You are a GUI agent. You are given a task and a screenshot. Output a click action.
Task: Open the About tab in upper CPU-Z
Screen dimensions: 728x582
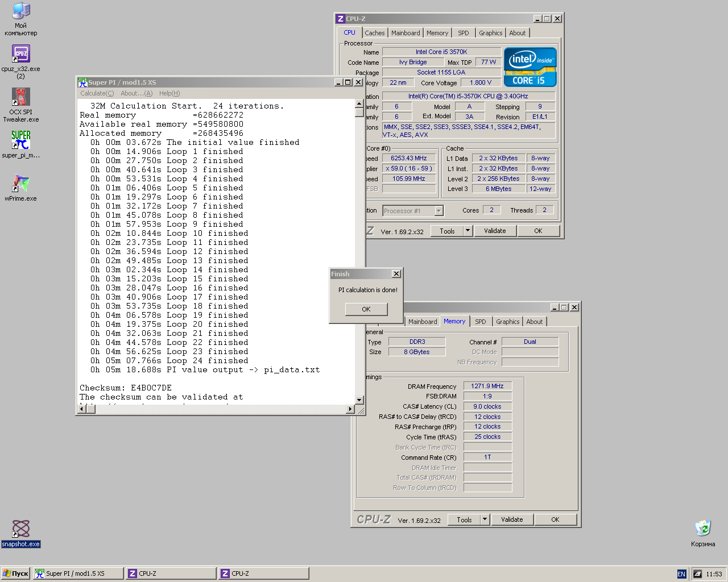(x=518, y=33)
